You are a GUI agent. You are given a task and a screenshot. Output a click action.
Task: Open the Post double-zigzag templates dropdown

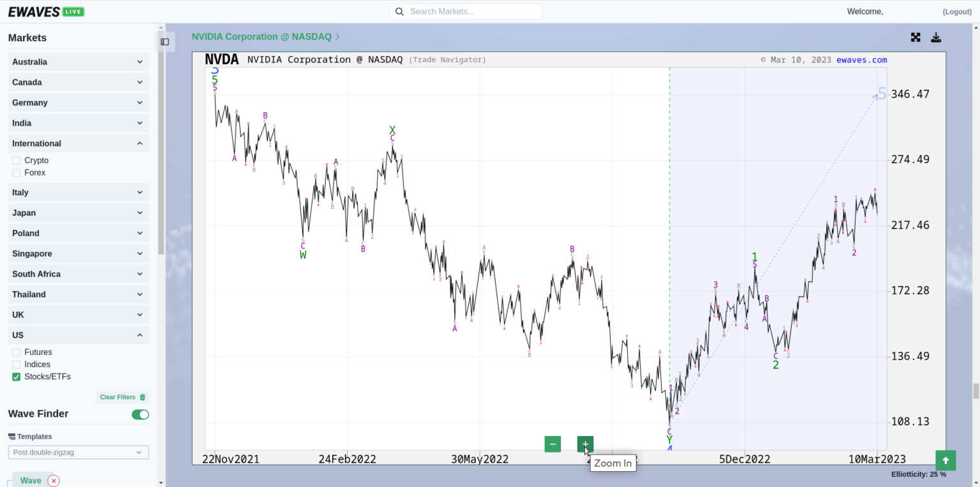point(78,453)
